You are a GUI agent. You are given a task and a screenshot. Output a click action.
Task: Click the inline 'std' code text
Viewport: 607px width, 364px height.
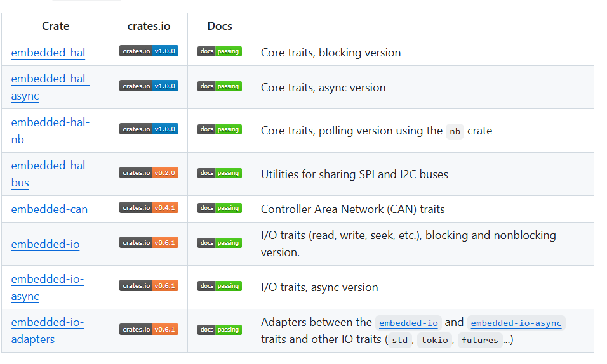coord(400,340)
